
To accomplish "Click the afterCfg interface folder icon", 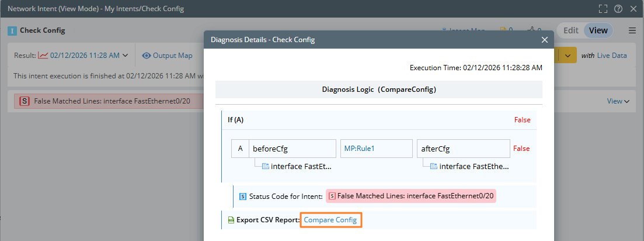I will [x=434, y=166].
